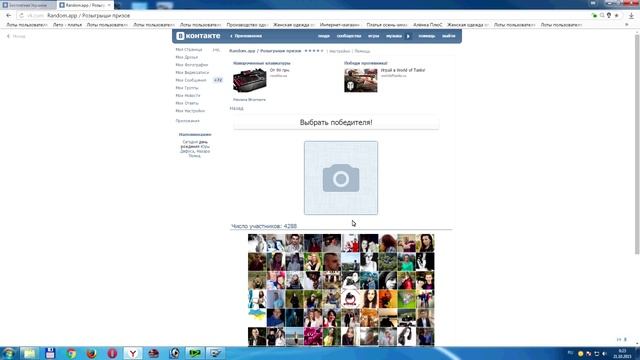The width and height of the screenshot is (640, 360).
Task: Click the camera placeholder winner photo
Action: (341, 178)
